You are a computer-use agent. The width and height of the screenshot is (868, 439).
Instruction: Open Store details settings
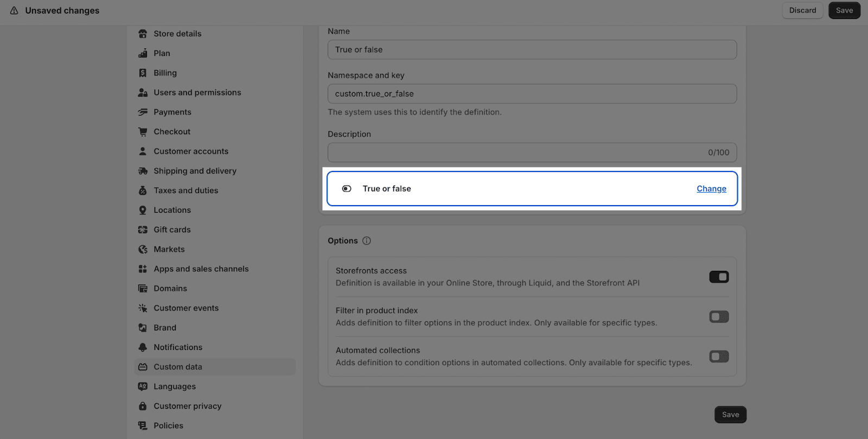pos(215,34)
